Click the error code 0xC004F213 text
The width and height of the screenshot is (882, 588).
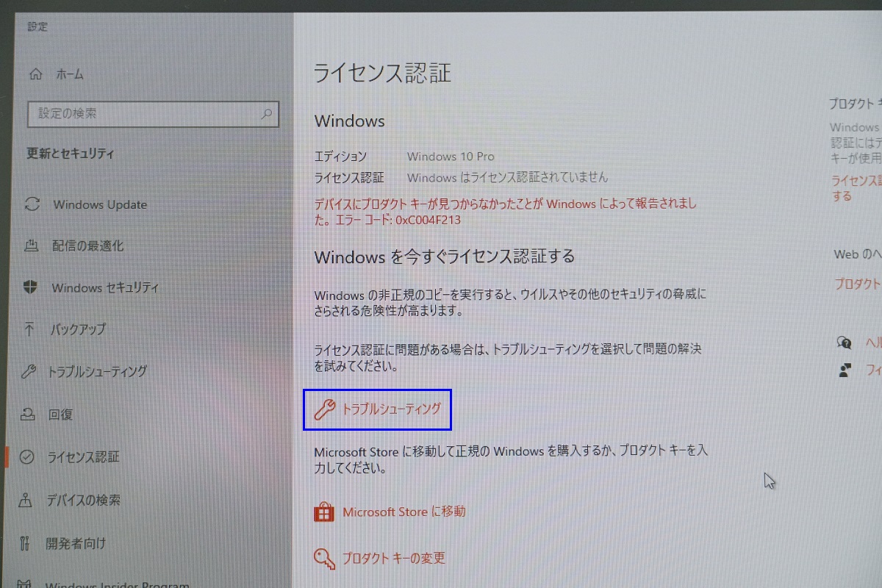[x=428, y=219]
